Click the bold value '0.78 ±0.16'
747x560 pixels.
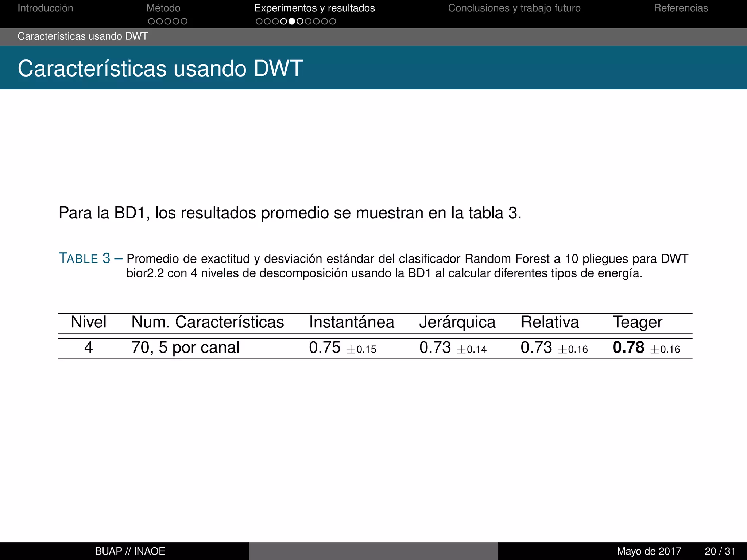tap(646, 348)
